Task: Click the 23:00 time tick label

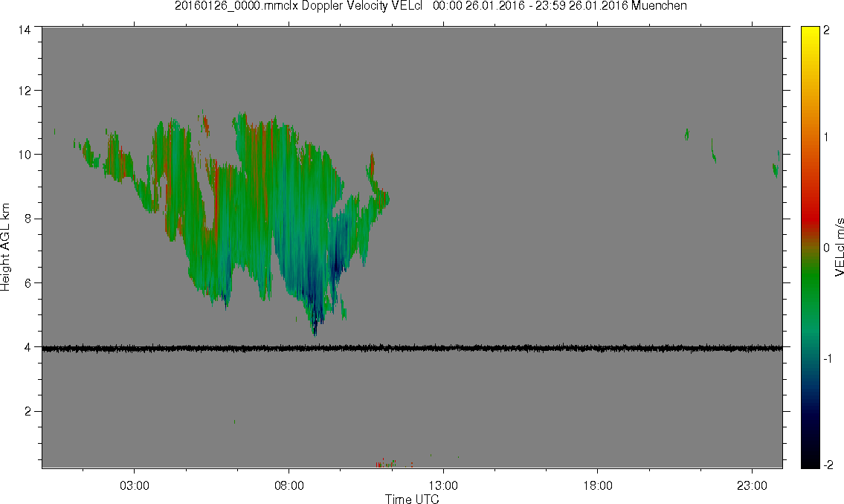Action: (x=752, y=485)
